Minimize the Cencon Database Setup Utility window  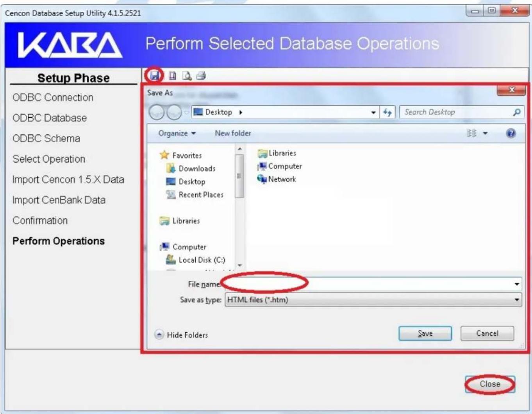pos(475,11)
